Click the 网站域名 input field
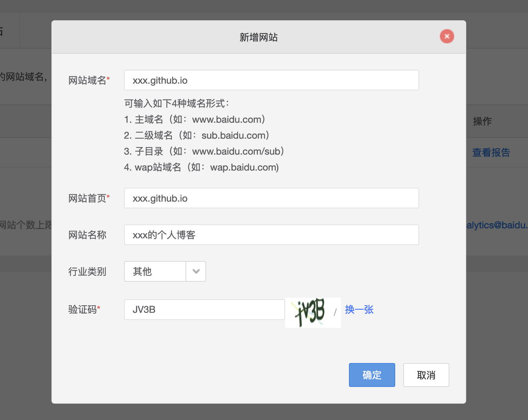The image size is (528, 420). (271, 80)
